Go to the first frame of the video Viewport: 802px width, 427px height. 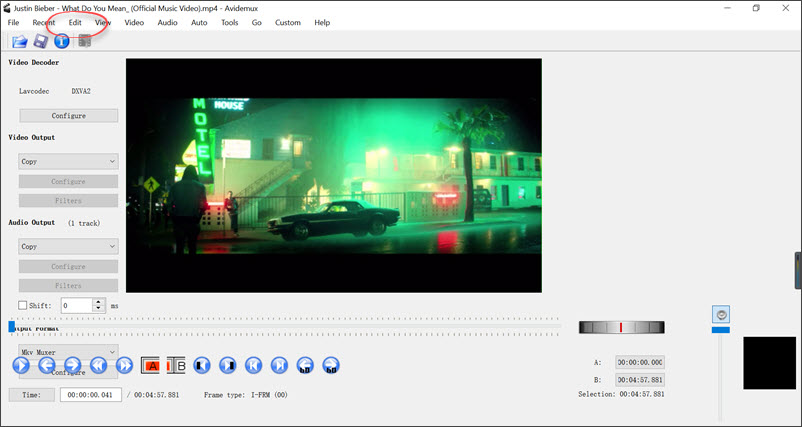tap(254, 365)
